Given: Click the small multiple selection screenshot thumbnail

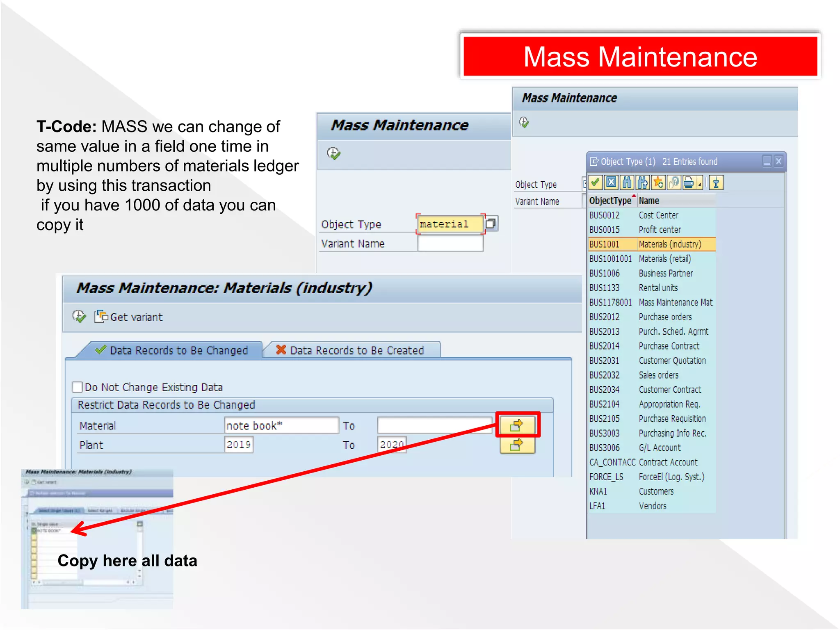Looking at the screenshot, I should pos(97,539).
